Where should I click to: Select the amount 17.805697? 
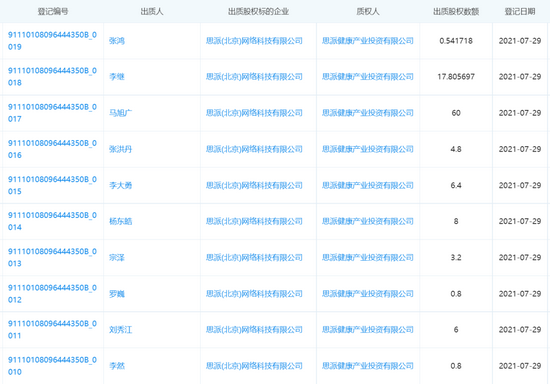click(x=456, y=76)
